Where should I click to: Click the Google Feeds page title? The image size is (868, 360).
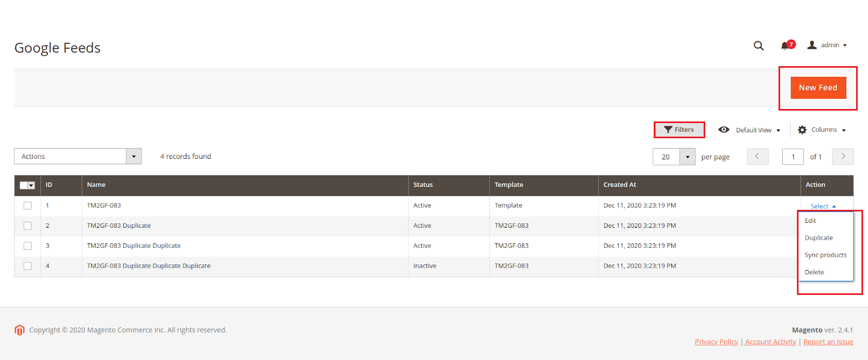coord(58,48)
